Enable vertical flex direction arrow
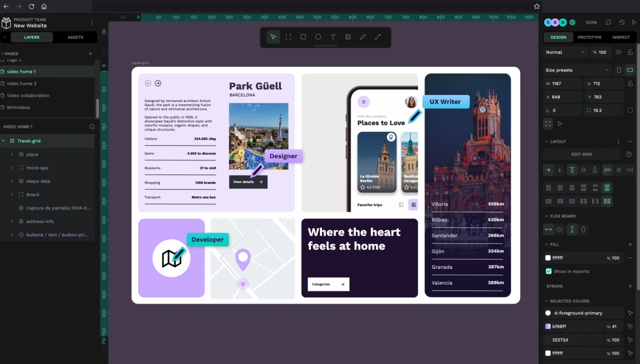This screenshot has width=640, height=364. (560, 170)
